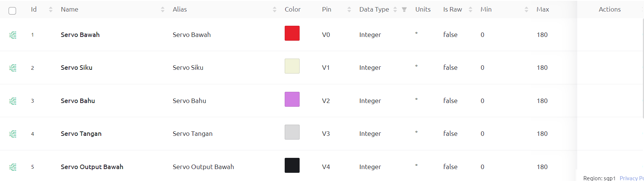Sort by Alias column sorter arrows
The width and height of the screenshot is (644, 181).
tap(275, 10)
